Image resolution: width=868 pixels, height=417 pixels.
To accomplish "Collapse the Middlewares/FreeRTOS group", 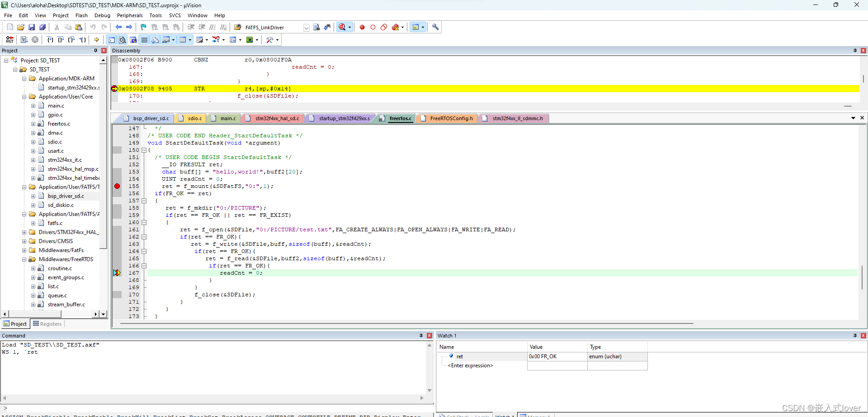I will [24, 259].
